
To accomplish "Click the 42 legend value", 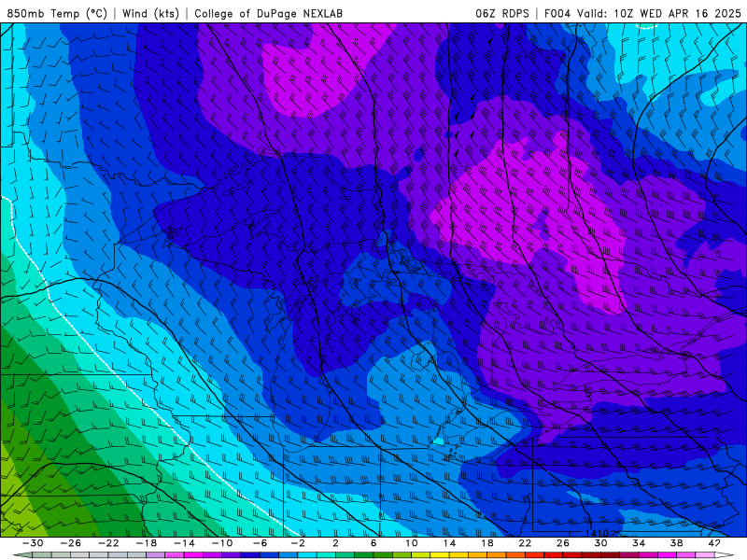I will click(x=714, y=543).
